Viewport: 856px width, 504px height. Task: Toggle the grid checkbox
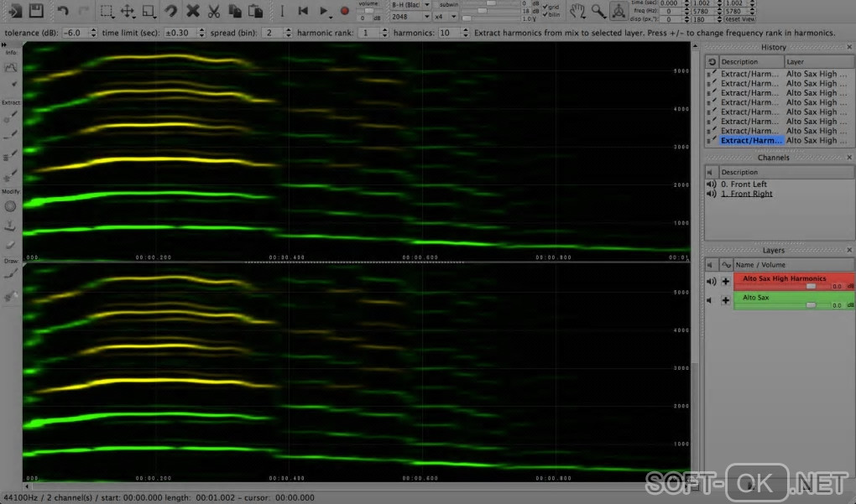click(x=545, y=7)
